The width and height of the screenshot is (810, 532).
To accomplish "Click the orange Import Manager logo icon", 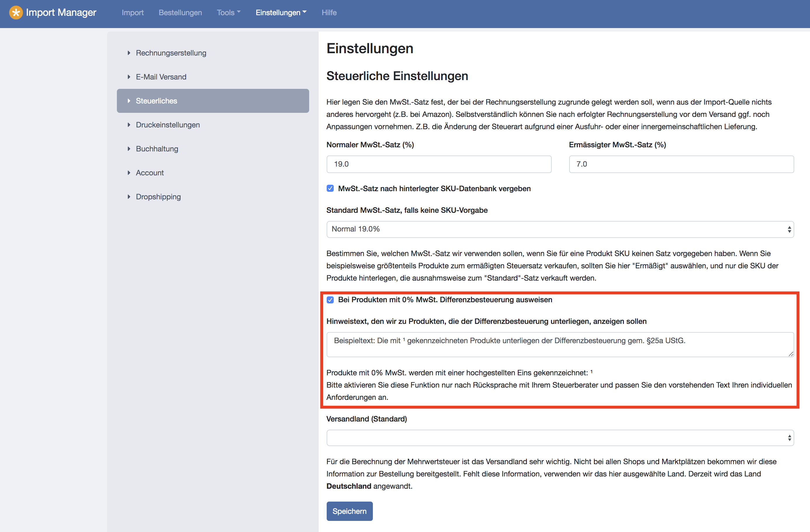I will [x=16, y=13].
